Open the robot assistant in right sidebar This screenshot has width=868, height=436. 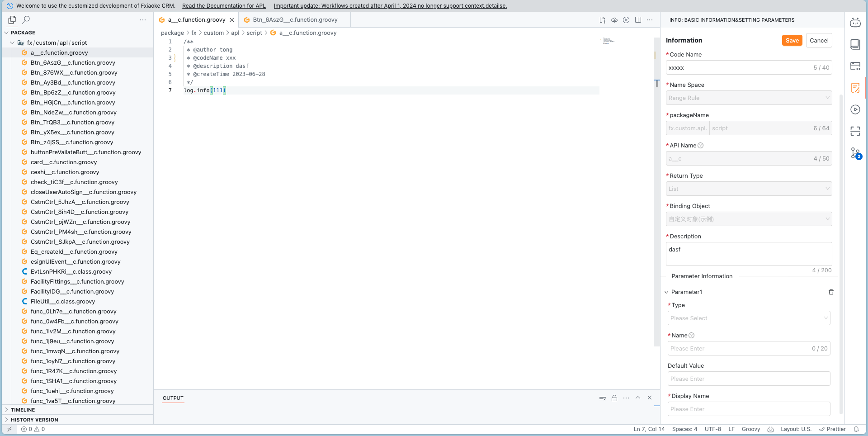[x=855, y=23]
